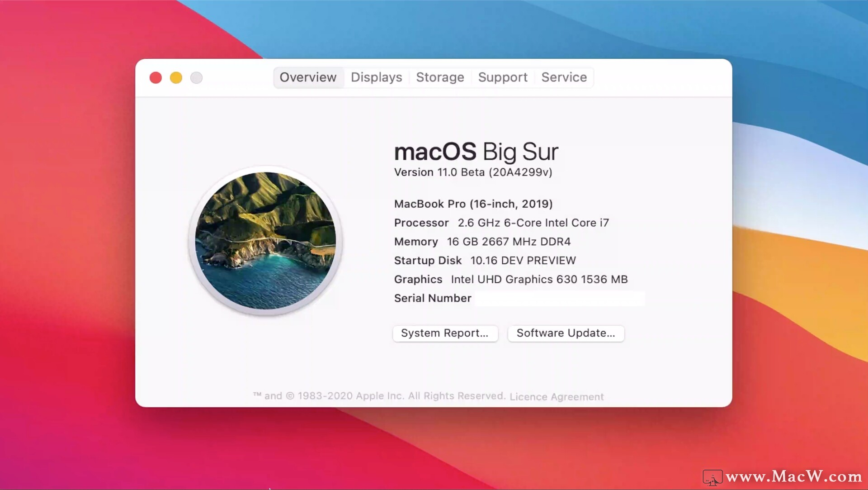Click the System Report... button
The height and width of the screenshot is (490, 868).
pyautogui.click(x=445, y=333)
